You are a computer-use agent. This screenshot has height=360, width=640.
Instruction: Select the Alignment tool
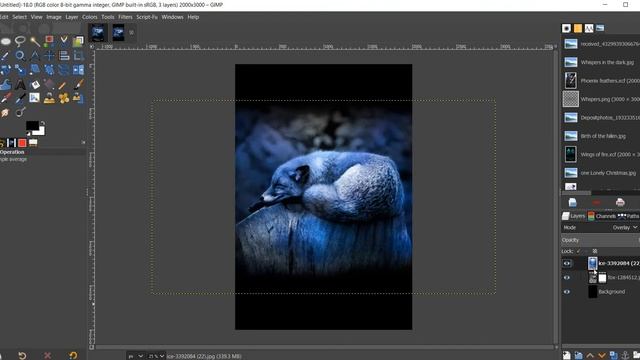click(64, 56)
